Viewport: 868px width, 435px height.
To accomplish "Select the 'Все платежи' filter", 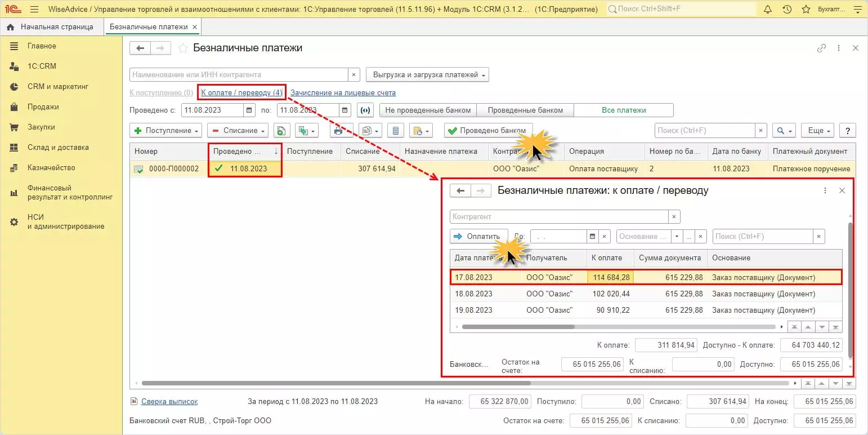I will click(x=623, y=110).
